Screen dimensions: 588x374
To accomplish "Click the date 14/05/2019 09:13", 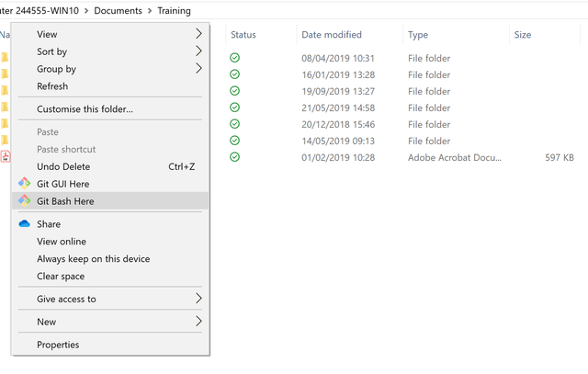I will pos(338,141).
